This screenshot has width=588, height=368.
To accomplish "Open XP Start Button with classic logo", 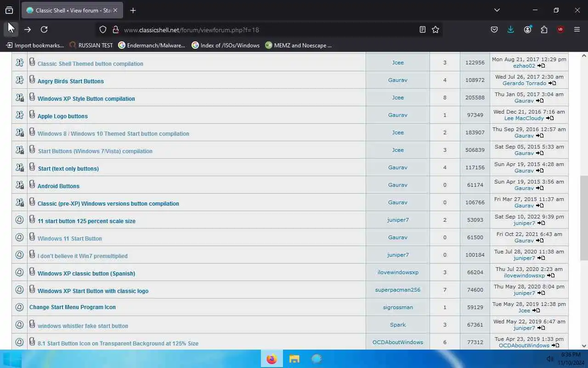I will pyautogui.click(x=93, y=291).
